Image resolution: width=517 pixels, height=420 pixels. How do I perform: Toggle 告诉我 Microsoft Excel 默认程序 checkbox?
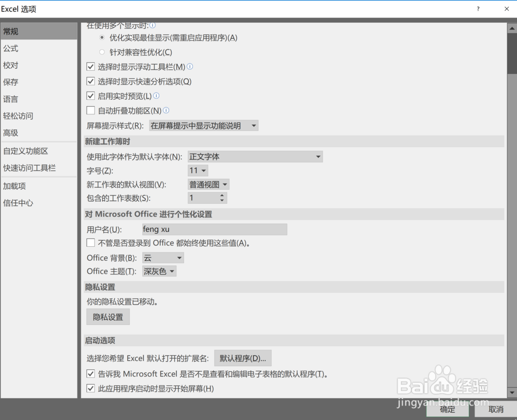point(90,374)
